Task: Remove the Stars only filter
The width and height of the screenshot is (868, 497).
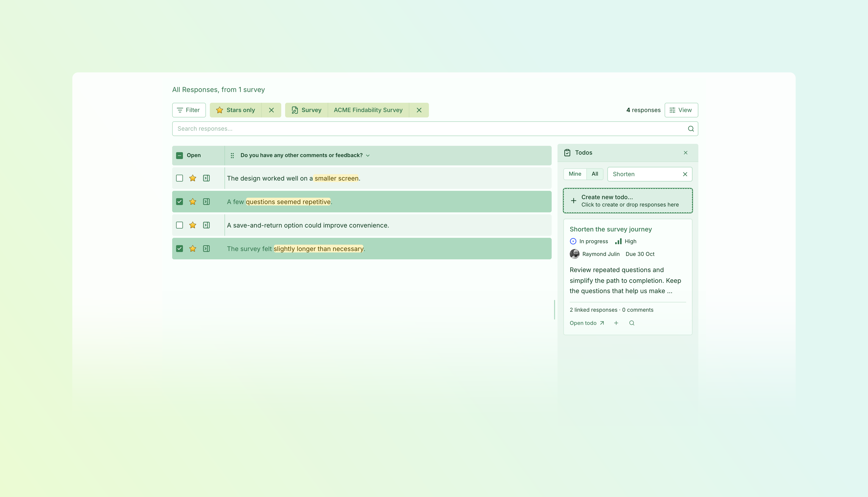Action: (271, 110)
